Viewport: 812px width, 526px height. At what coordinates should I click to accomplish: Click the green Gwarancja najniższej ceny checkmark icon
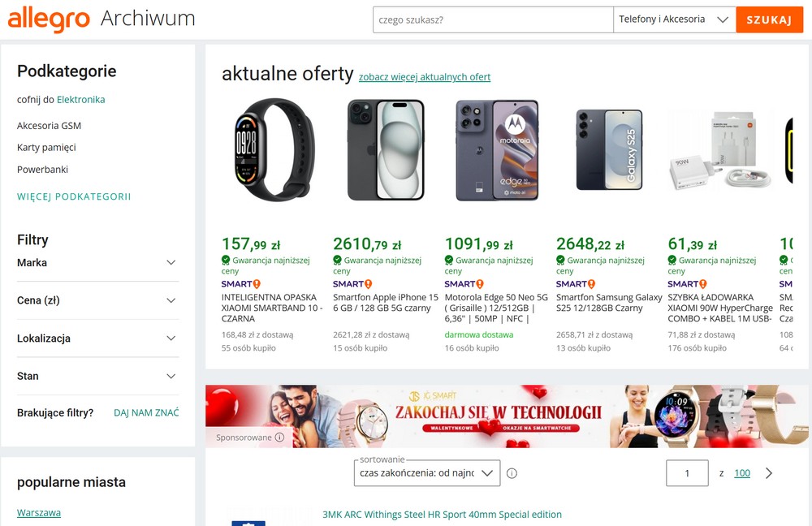pos(225,260)
